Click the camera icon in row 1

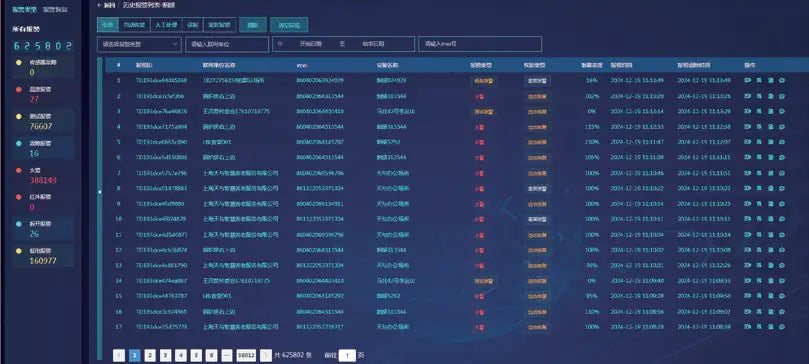[748, 80]
